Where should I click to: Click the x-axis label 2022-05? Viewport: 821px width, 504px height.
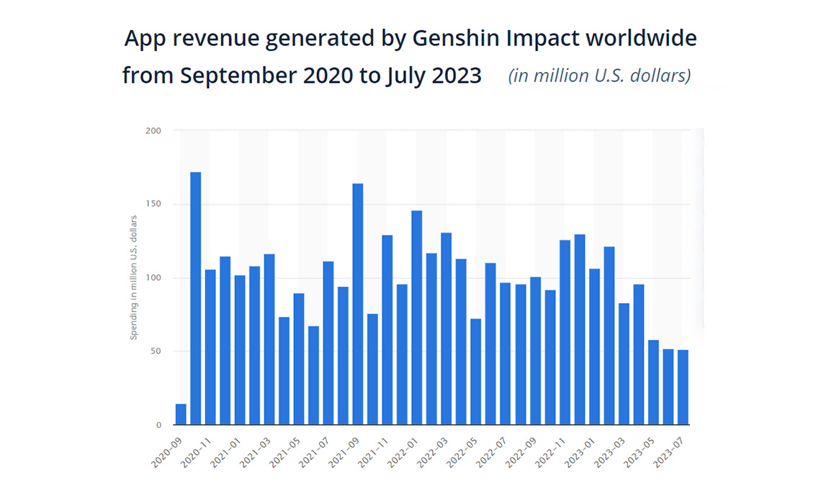pyautogui.click(x=462, y=453)
